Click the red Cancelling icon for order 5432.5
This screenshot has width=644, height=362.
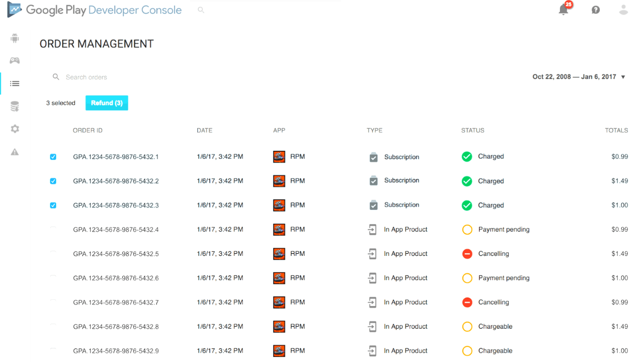467,253
